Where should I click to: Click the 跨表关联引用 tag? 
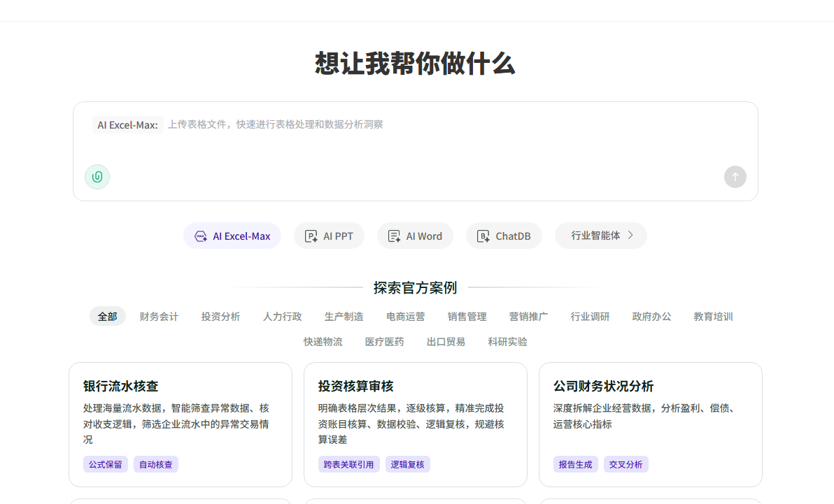pyautogui.click(x=349, y=464)
